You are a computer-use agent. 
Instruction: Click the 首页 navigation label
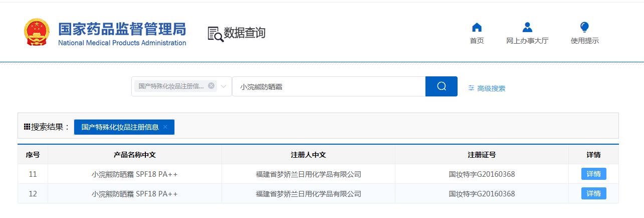point(477,41)
